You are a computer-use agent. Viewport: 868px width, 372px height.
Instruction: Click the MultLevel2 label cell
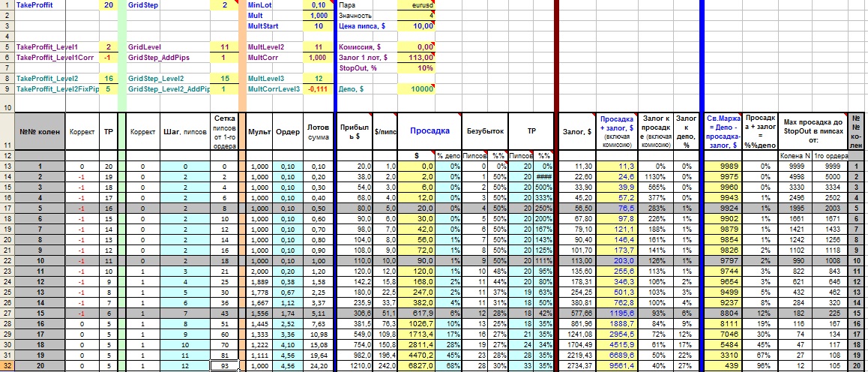coord(274,47)
